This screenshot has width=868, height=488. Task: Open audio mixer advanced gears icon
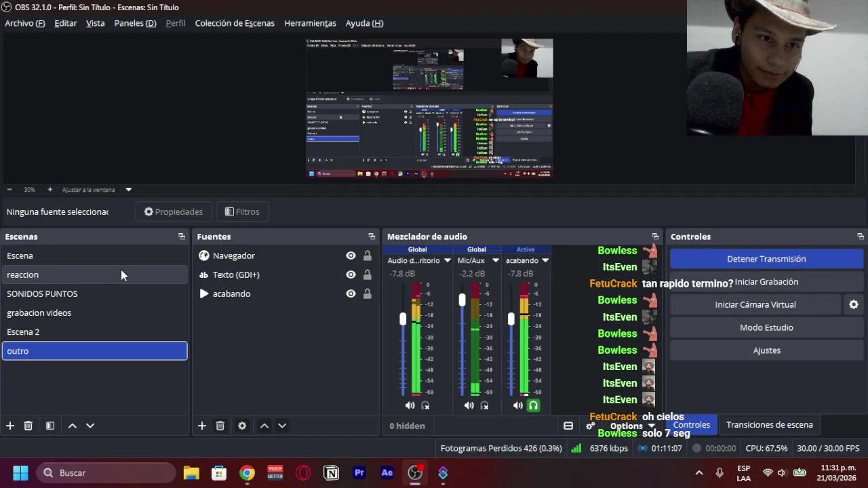pos(590,426)
